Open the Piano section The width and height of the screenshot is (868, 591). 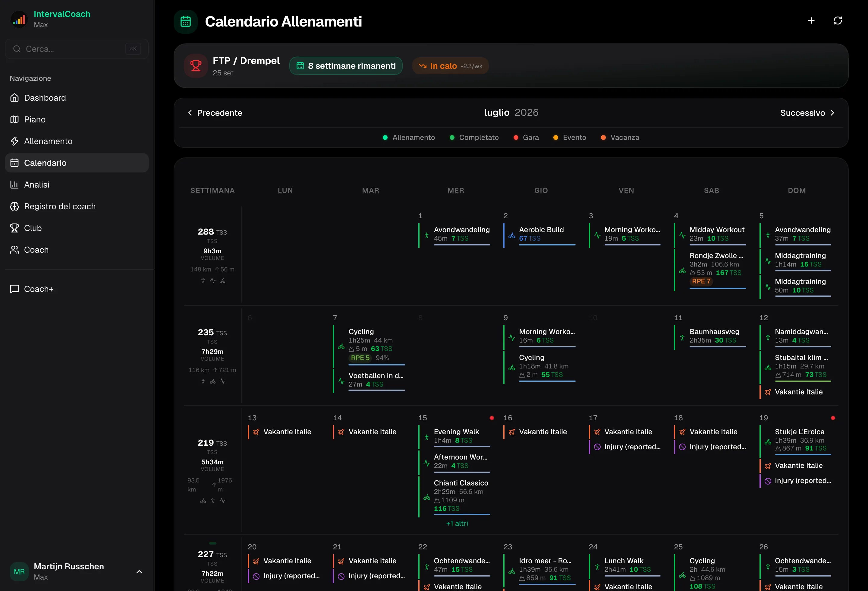(x=77, y=119)
